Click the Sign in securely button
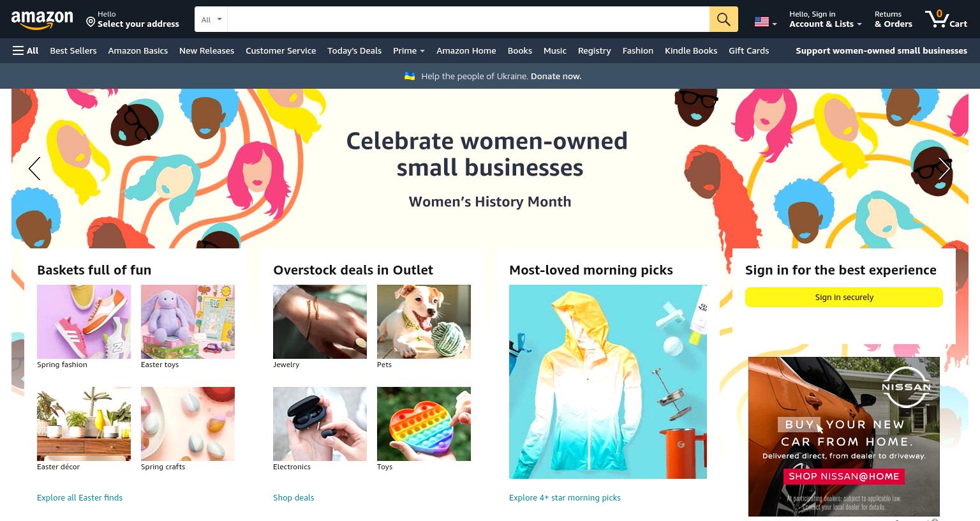This screenshot has width=980, height=521. click(x=843, y=297)
